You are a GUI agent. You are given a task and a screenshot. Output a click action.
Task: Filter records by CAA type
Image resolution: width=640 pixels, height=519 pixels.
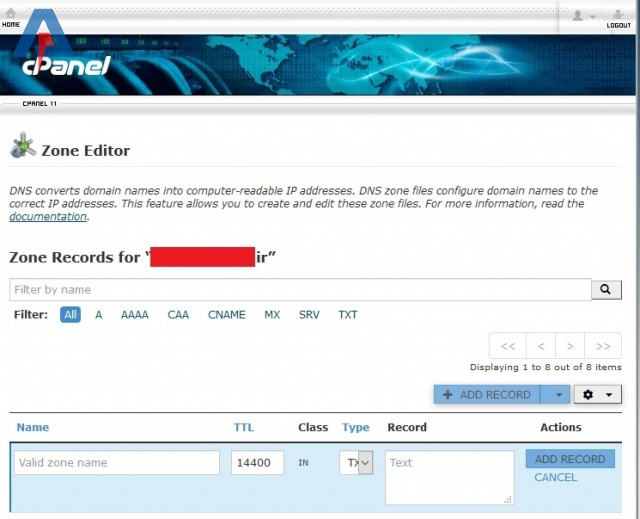pyautogui.click(x=178, y=315)
